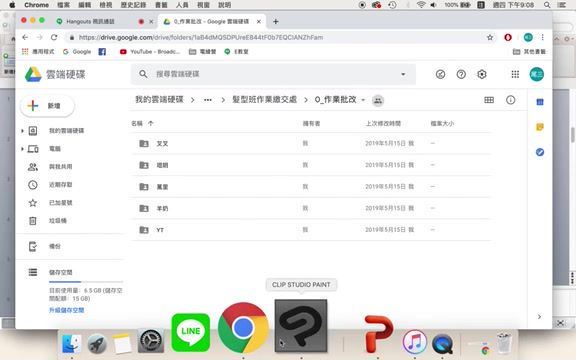Open the 其他書籤 bookmarks folder
This screenshot has width=576, height=360.
click(x=529, y=52)
